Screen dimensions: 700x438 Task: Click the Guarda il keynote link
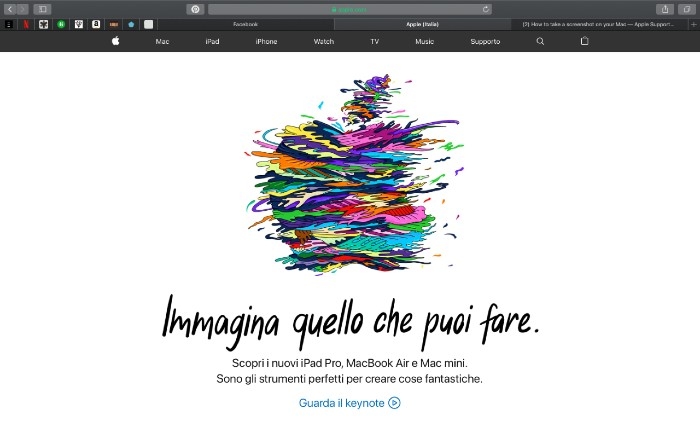pos(342,403)
